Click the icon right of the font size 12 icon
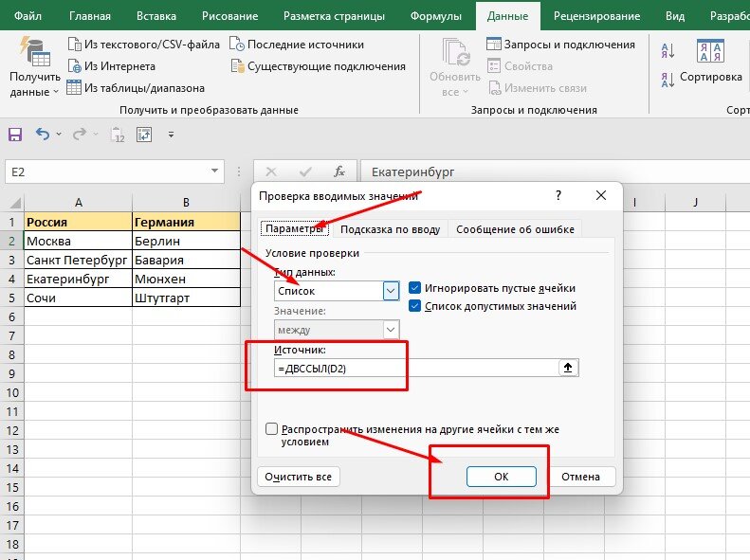Screen dimensions: 750x560 (x=144, y=135)
